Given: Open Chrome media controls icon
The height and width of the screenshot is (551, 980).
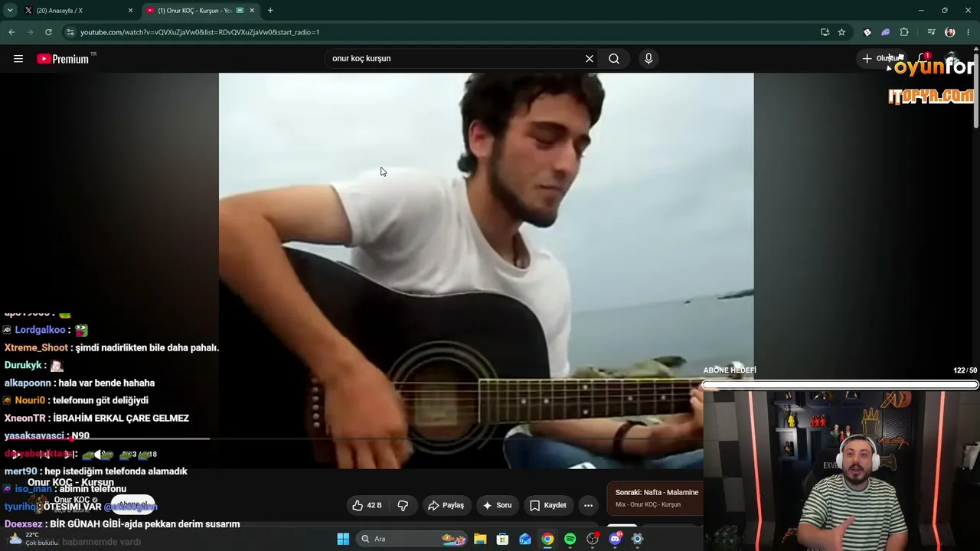Looking at the screenshot, I should coord(931,32).
